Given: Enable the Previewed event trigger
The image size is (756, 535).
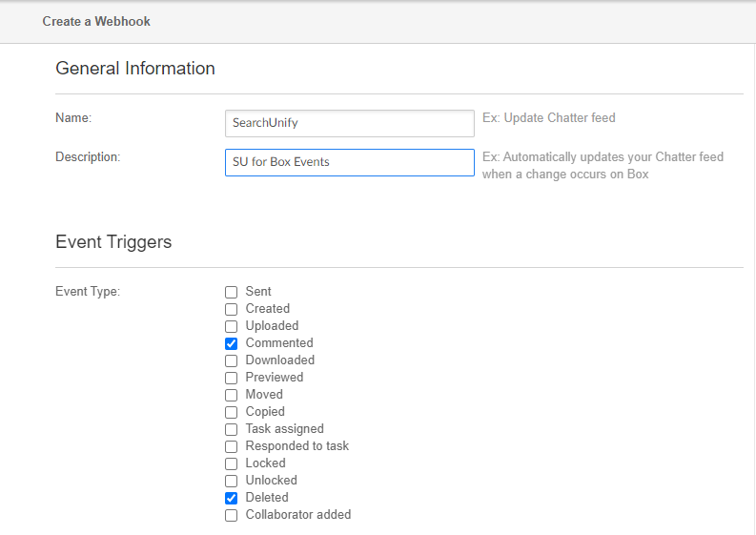Looking at the screenshot, I should [x=231, y=378].
